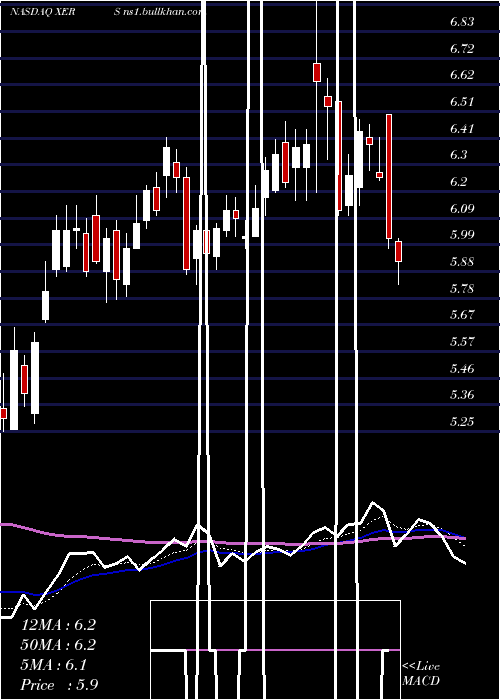Select the 6.09 price axis label

(462, 208)
